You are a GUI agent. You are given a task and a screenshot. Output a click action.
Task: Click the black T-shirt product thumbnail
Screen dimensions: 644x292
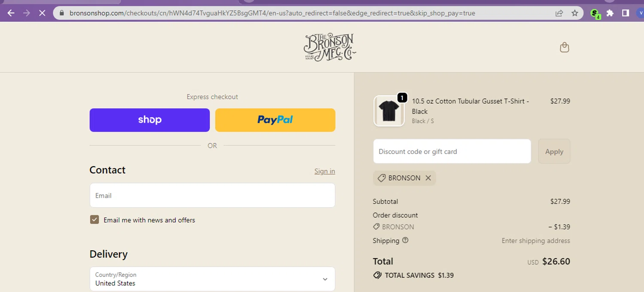(x=389, y=111)
